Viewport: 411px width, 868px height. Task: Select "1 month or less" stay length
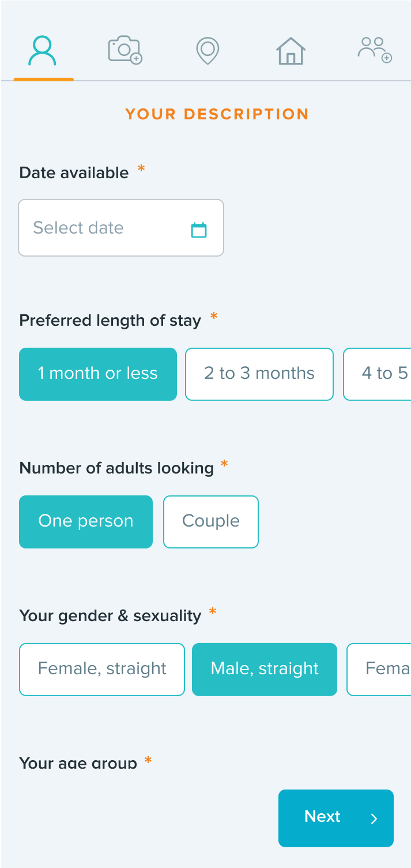(x=98, y=374)
